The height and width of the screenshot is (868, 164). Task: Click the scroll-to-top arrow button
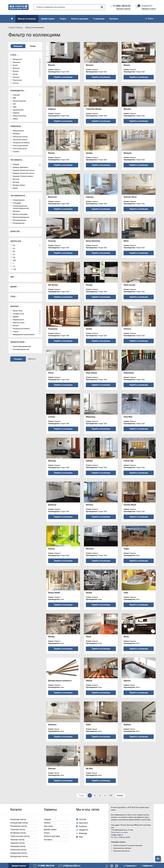pyautogui.click(x=158, y=859)
